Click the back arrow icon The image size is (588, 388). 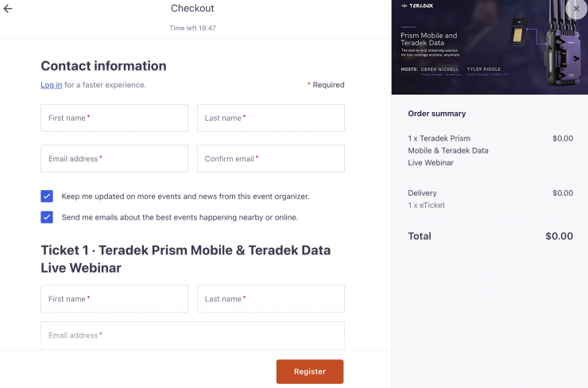(8, 9)
